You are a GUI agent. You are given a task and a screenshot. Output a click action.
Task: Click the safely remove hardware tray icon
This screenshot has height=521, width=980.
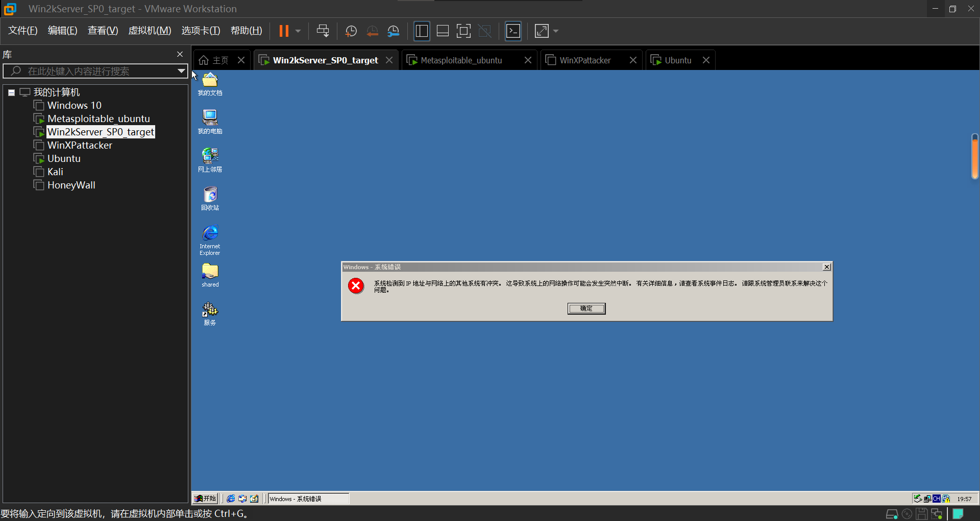918,499
